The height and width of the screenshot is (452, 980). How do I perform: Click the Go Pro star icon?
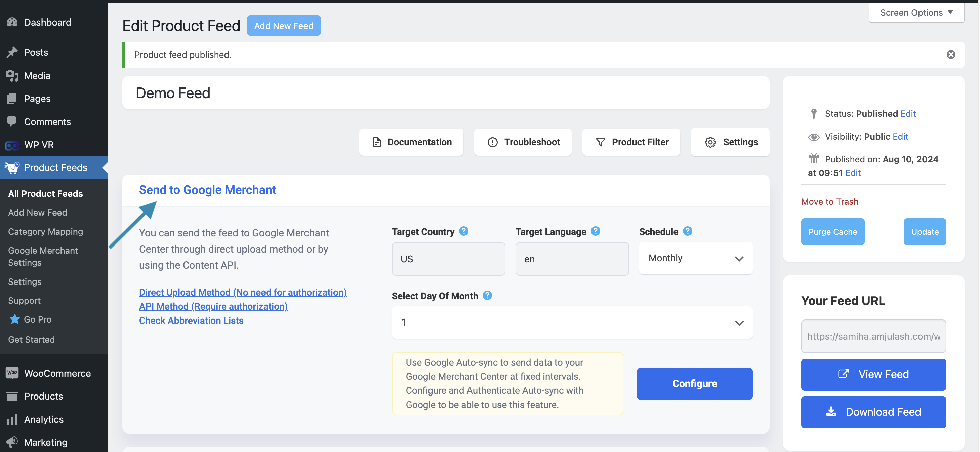coord(14,319)
